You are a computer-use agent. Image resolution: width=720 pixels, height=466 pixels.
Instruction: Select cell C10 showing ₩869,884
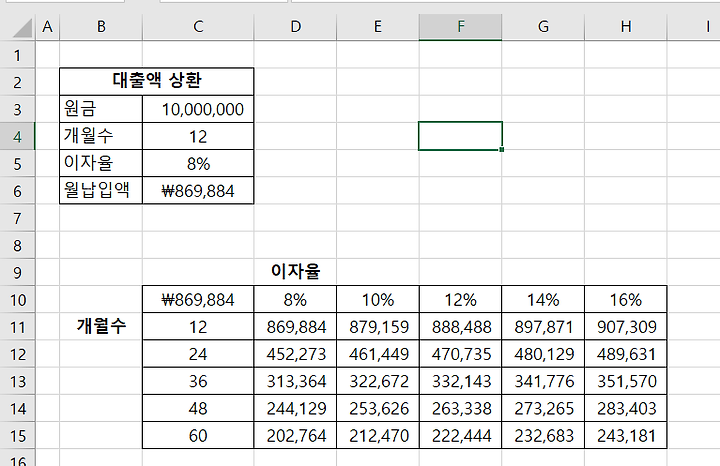(198, 300)
